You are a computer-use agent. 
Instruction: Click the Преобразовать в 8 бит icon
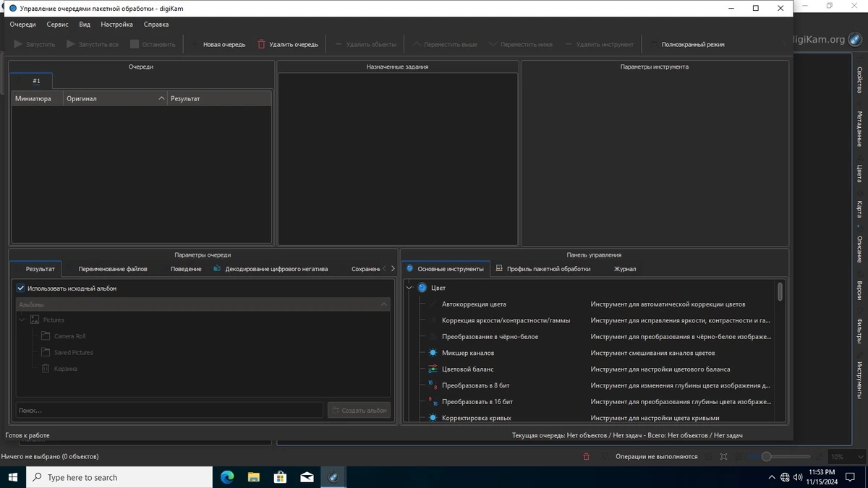433,385
